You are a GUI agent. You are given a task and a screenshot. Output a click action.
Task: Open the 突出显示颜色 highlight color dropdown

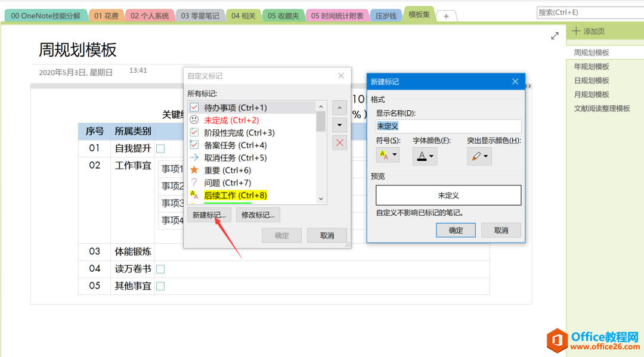click(486, 156)
